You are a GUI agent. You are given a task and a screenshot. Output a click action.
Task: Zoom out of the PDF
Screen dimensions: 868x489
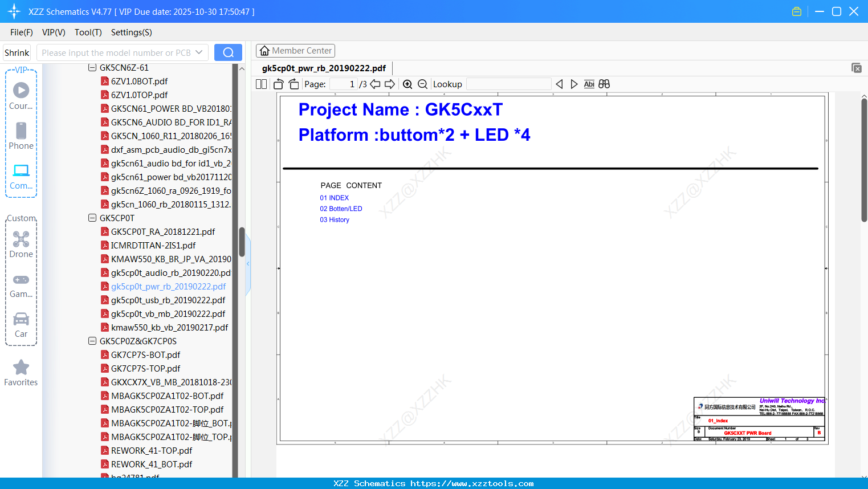tap(422, 84)
